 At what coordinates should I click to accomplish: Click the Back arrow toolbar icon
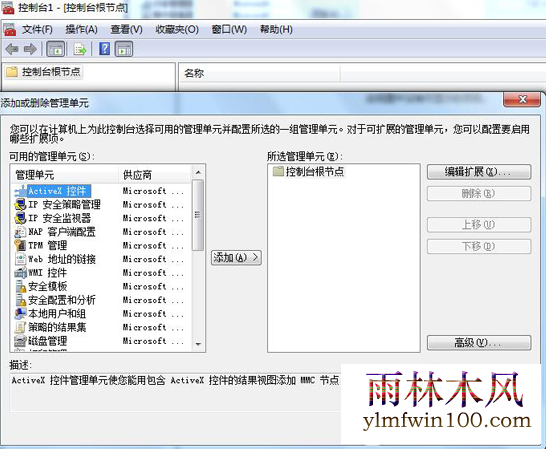click(x=12, y=49)
